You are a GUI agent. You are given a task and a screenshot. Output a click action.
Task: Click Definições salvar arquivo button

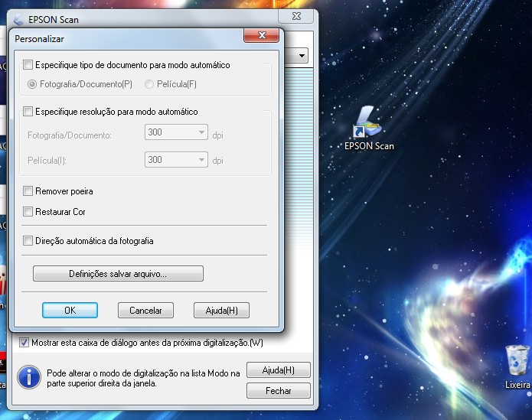[118, 274]
